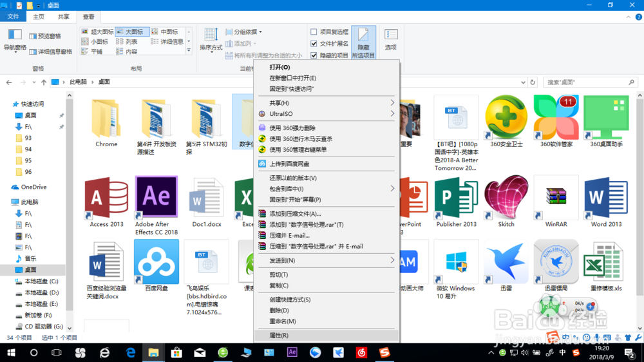Click the 选项 options button in ribbon
This screenshot has height=362, width=644.
(391, 41)
